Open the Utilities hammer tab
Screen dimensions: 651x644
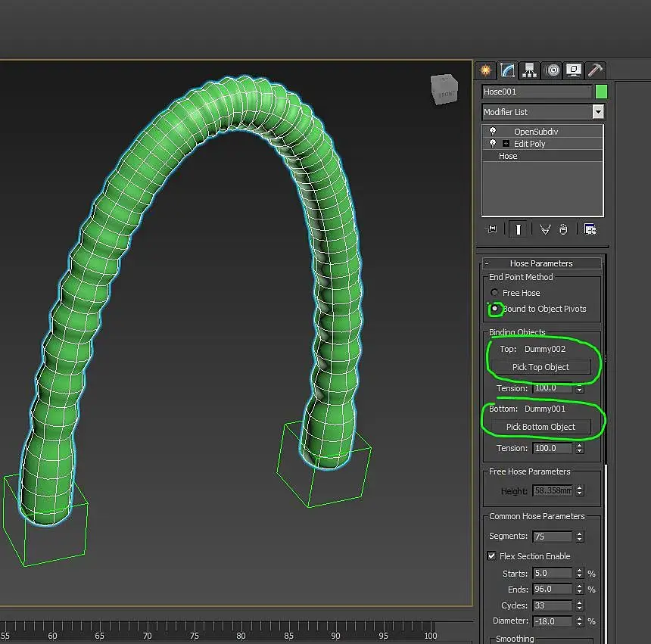coord(596,70)
